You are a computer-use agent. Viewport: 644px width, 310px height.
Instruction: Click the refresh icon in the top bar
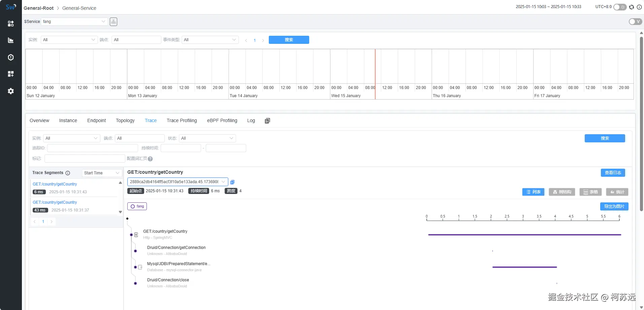click(632, 7)
